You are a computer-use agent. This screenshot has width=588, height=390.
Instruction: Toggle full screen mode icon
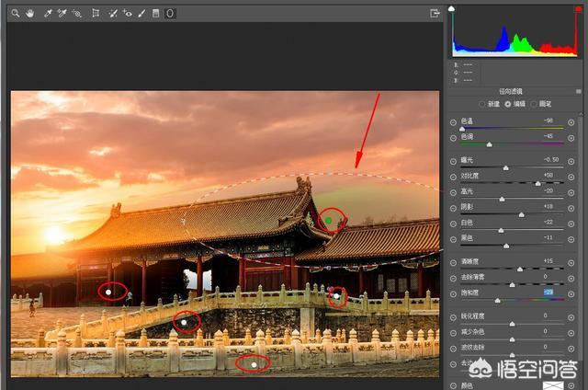(x=435, y=14)
